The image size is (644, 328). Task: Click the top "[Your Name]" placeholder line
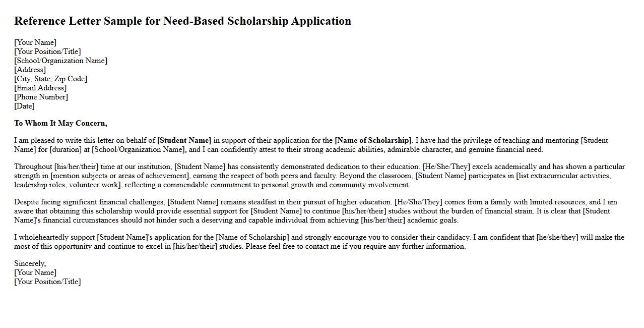pos(35,42)
